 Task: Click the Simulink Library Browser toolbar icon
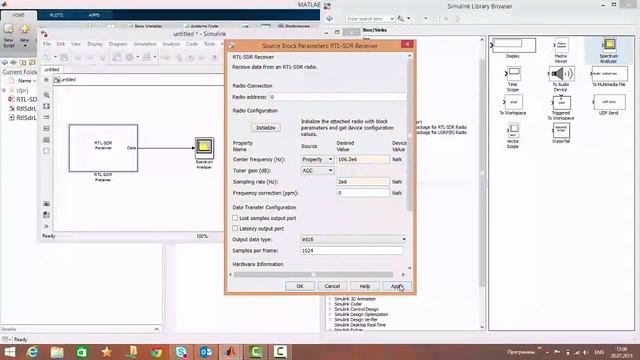click(x=117, y=57)
